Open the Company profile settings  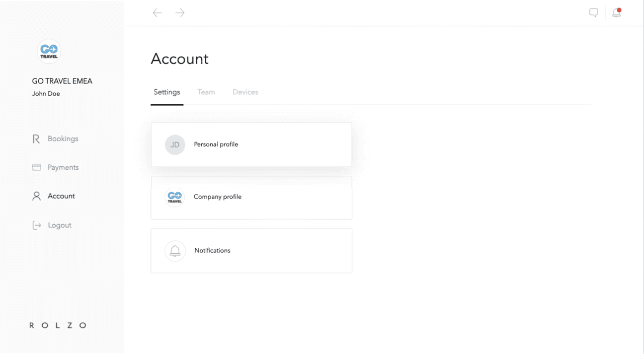pyautogui.click(x=218, y=197)
